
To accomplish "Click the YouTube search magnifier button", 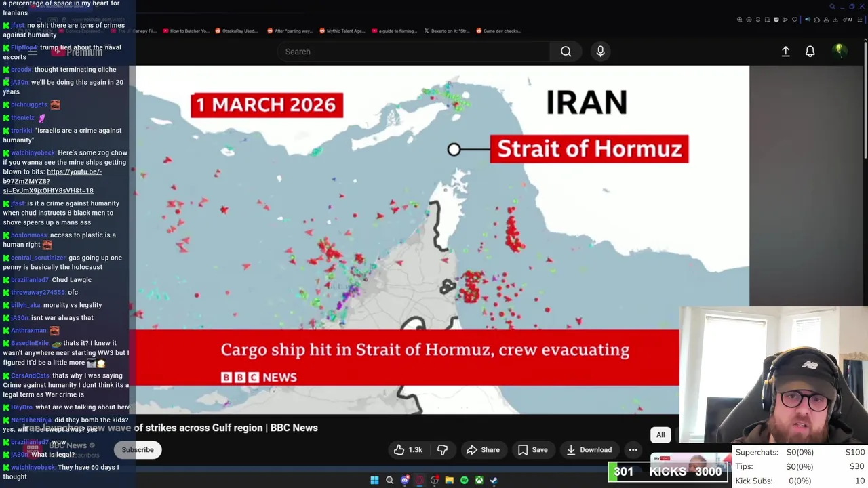I will (x=566, y=52).
